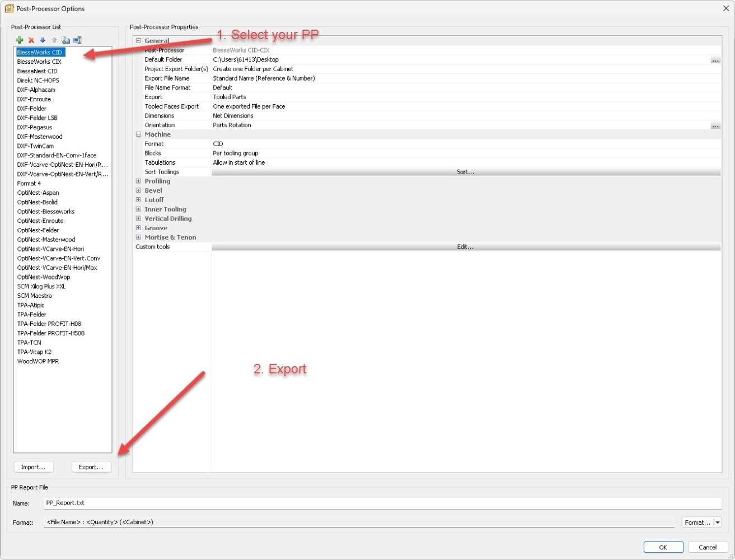Select Direkt NC-HOPS in the list
Image resolution: width=735 pixels, height=560 pixels.
click(38, 81)
